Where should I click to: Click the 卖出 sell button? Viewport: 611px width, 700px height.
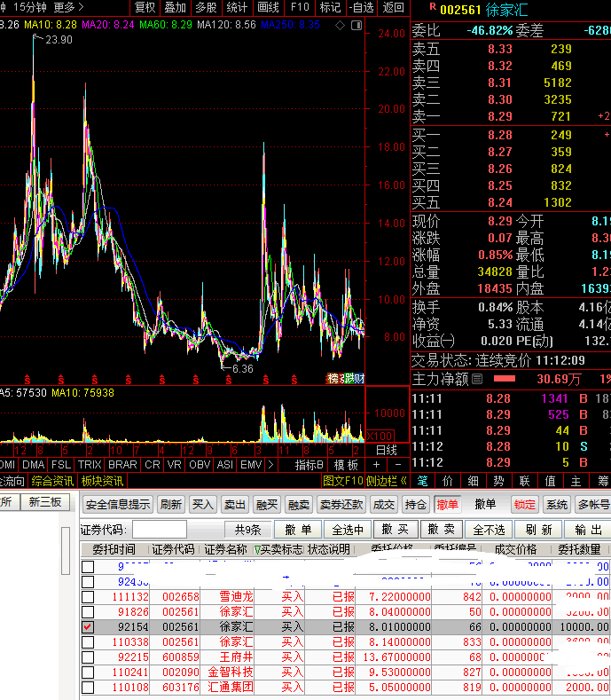click(x=235, y=505)
